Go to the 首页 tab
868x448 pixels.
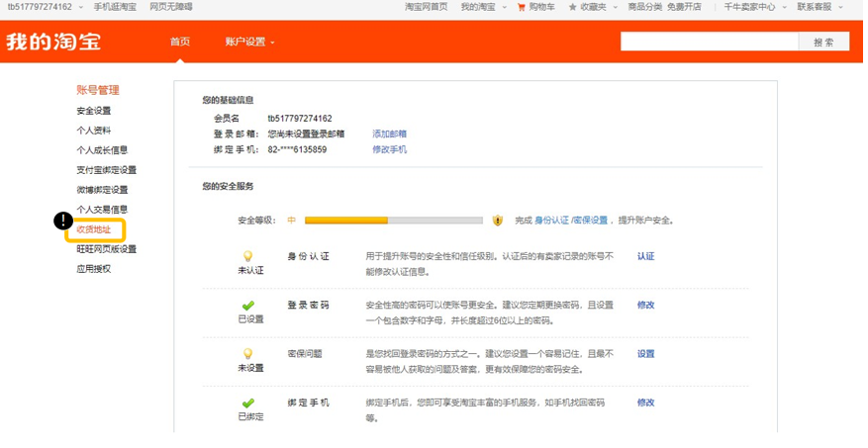[180, 42]
